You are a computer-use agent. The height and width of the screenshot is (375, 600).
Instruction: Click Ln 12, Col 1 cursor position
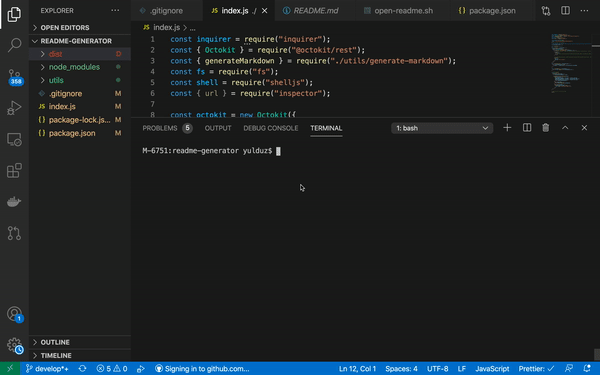357,368
